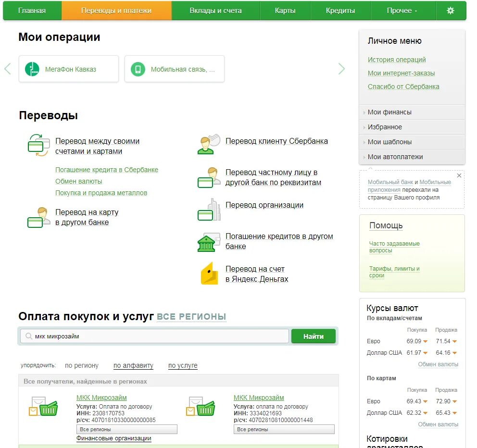This screenshot has width=477, height=448.
Task: Close the Мобильный банк notification box
Action: coord(459,175)
